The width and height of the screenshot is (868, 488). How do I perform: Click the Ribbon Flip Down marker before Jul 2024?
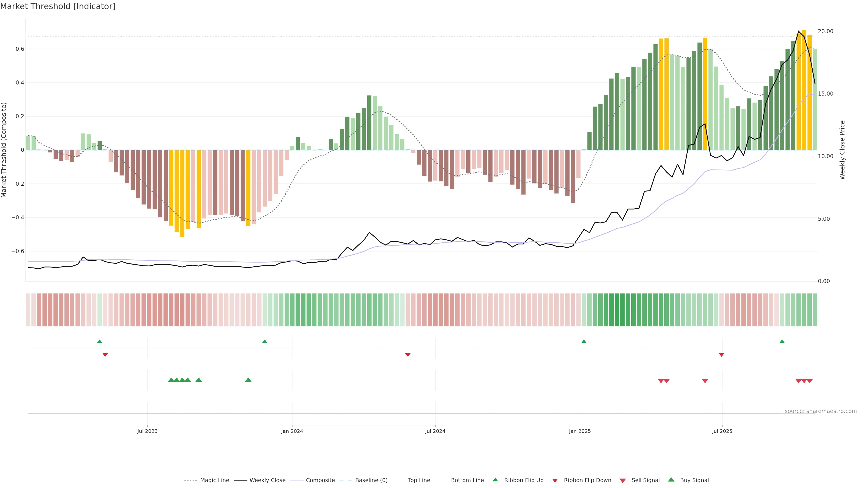[x=408, y=355]
